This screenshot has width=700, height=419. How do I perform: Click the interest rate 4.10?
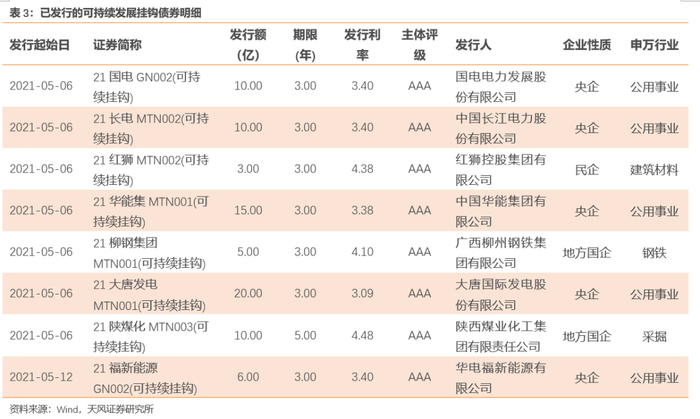(362, 252)
